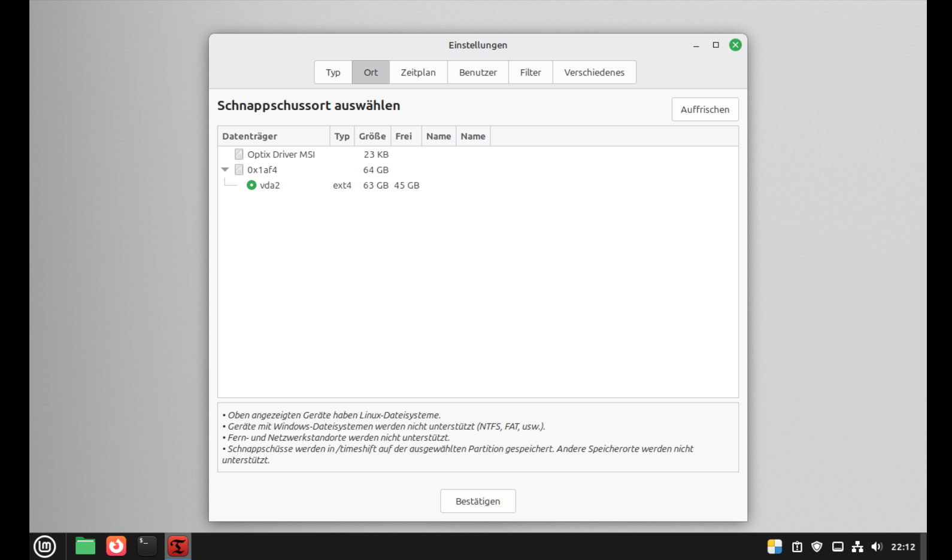Screen dimensions: 952x560
Task: Open Firefox from the taskbar
Action: tap(116, 546)
